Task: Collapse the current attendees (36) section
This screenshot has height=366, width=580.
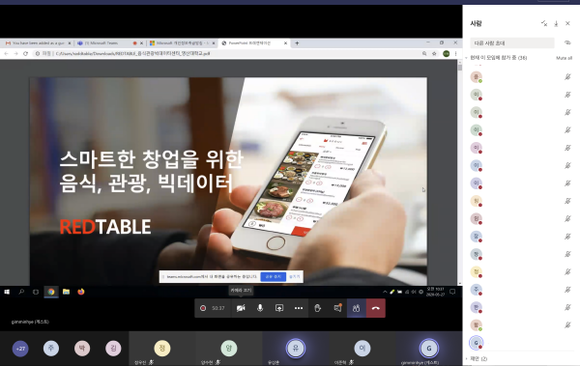Action: [496, 58]
